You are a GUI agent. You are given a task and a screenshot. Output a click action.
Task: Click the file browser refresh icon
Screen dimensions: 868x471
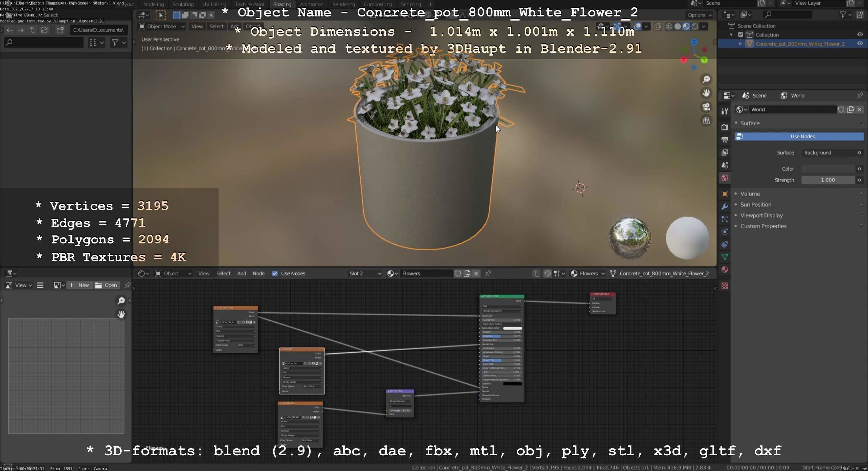coord(44,30)
